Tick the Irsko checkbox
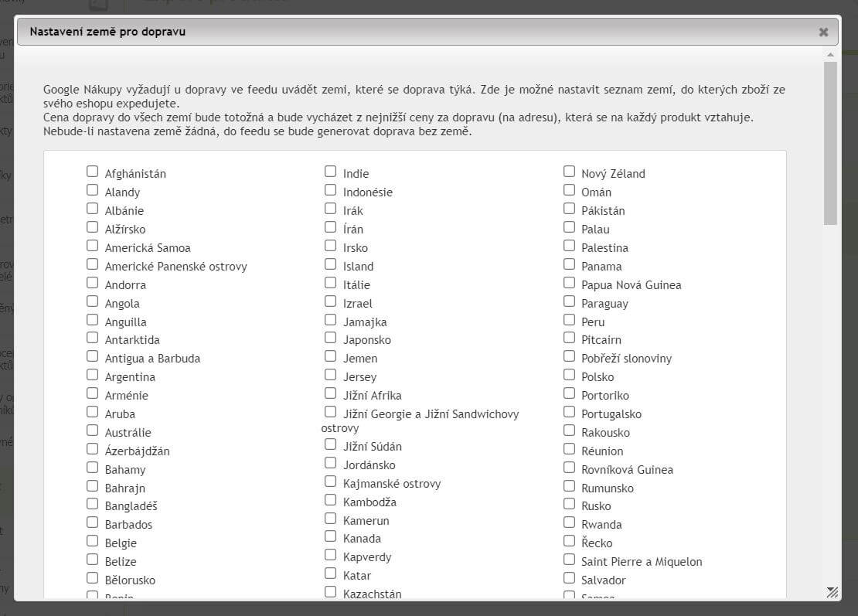This screenshot has width=858, height=616. [x=331, y=247]
